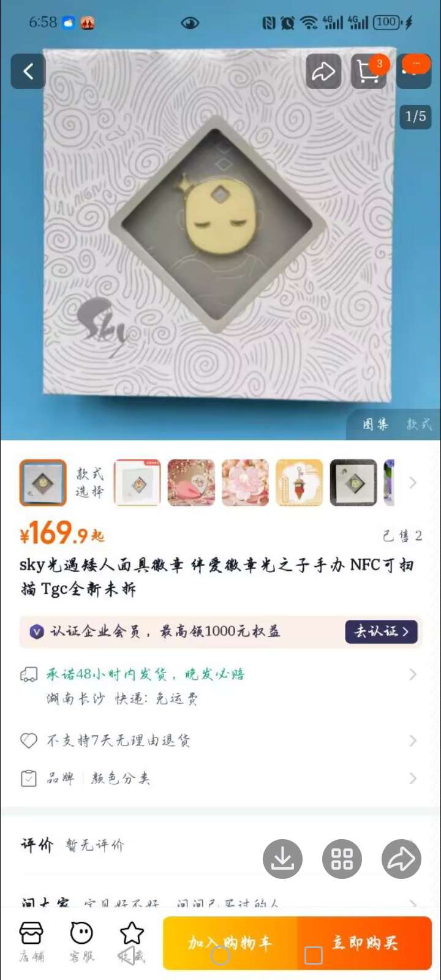
Task: Tap the gray floating share button
Action: point(401,859)
